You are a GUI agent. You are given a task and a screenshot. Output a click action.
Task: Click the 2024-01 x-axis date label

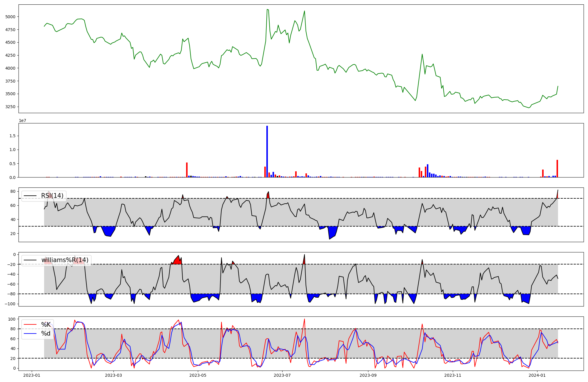pyautogui.click(x=537, y=375)
